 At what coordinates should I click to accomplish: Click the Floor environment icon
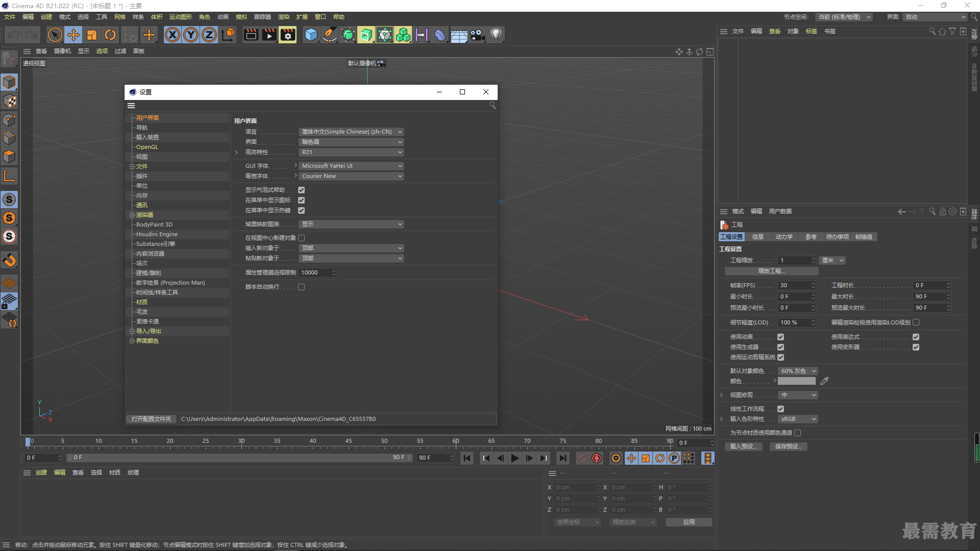coord(459,35)
